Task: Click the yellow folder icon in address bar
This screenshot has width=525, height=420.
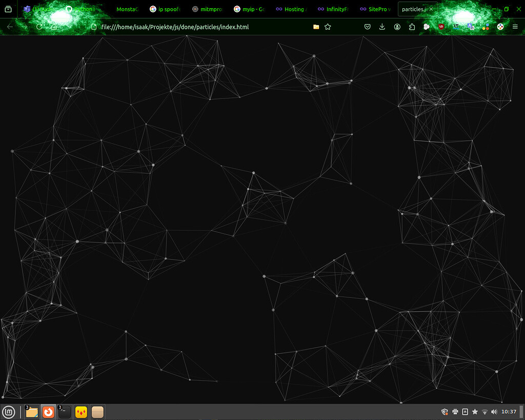Action: tap(316, 27)
